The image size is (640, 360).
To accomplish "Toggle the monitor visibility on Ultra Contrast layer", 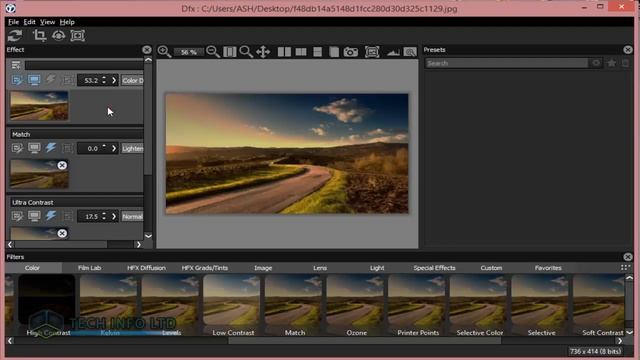I will point(34,216).
